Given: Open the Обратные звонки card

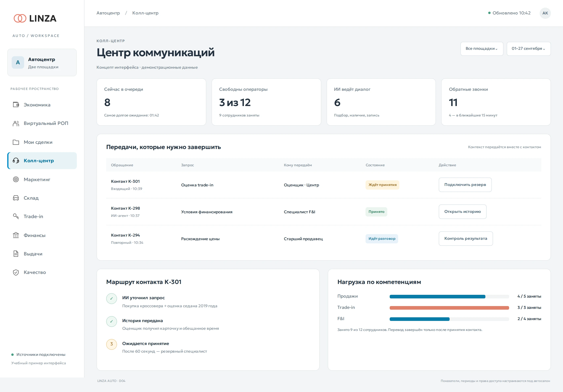Looking at the screenshot, I should coord(496,102).
